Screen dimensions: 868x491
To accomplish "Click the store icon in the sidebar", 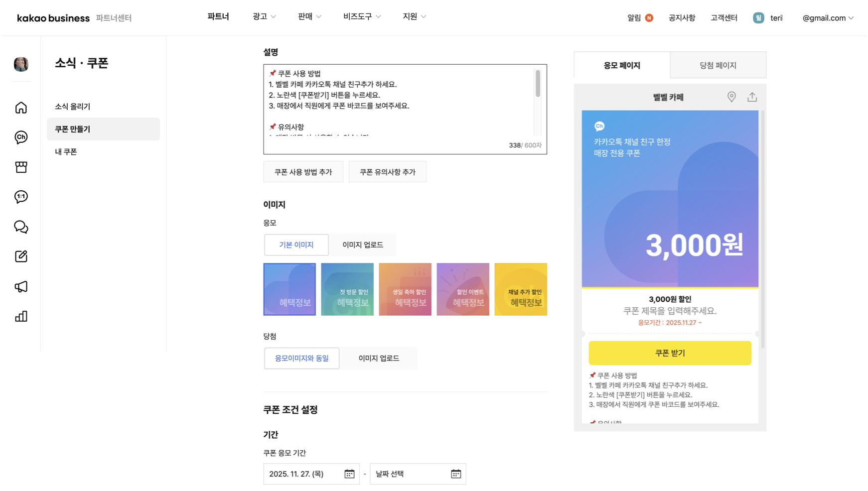I will (x=21, y=167).
